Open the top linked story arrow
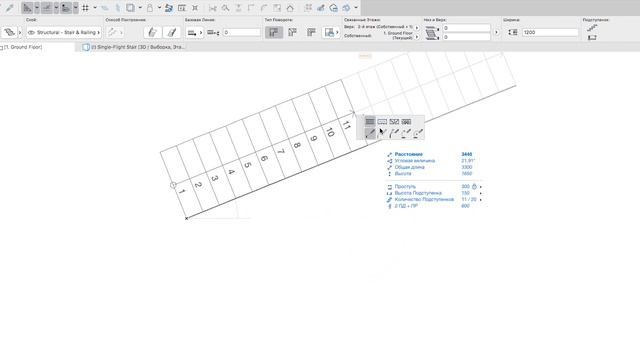 [417, 27]
